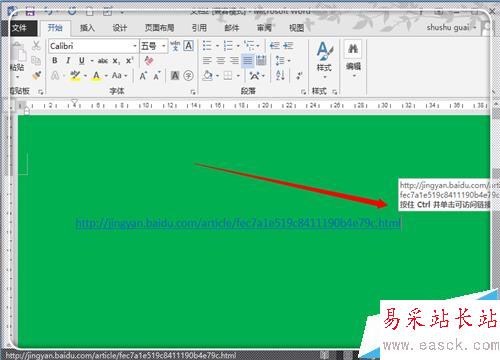Click the Asian layout icon
Viewport: 500px width, 360px height.
pos(255,76)
